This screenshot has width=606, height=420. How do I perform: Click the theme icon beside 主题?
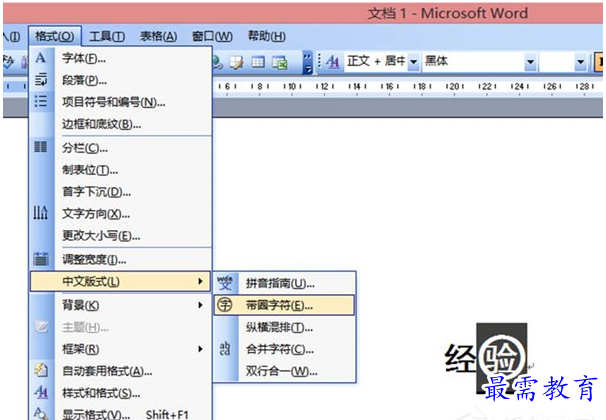[x=41, y=327]
